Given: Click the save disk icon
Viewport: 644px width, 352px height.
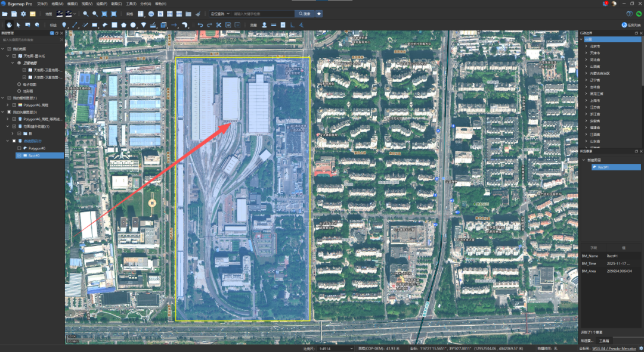Looking at the screenshot, I should pos(14,14).
